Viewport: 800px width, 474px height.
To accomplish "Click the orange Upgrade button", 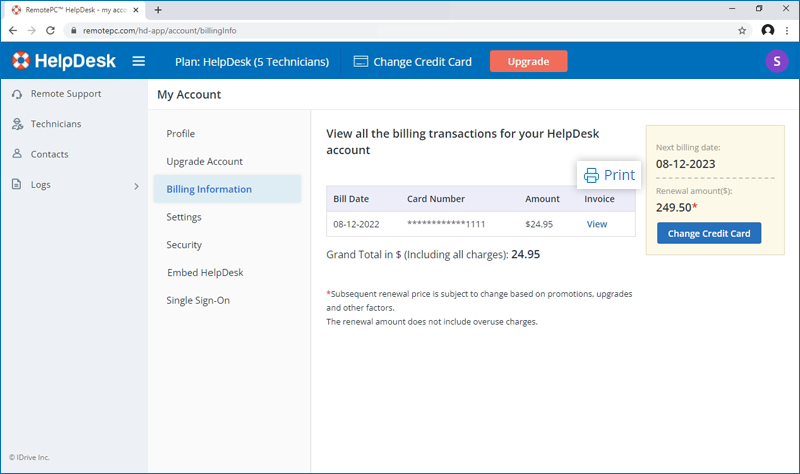I will pos(529,61).
